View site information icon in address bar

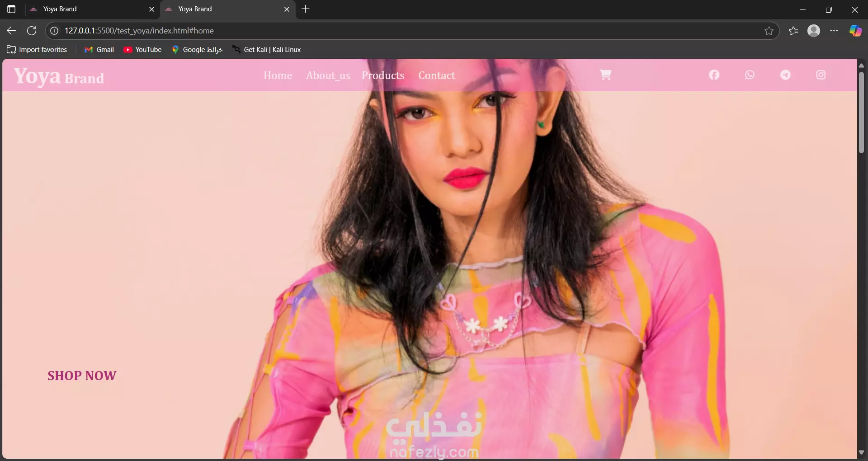(54, 31)
